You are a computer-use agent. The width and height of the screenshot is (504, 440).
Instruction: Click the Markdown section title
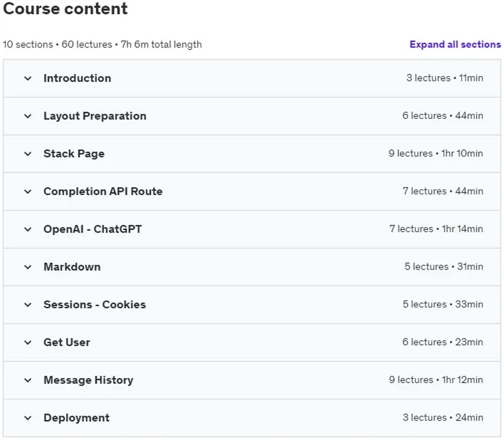tap(72, 267)
